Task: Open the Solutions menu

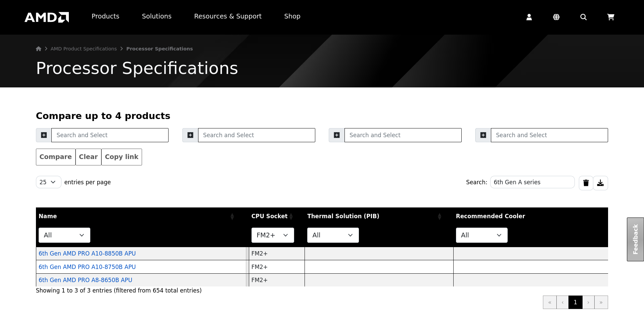Action: (157, 16)
